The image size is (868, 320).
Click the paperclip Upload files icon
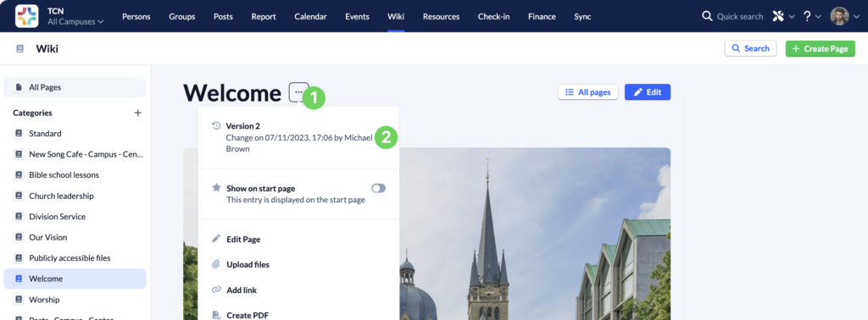[x=216, y=264]
